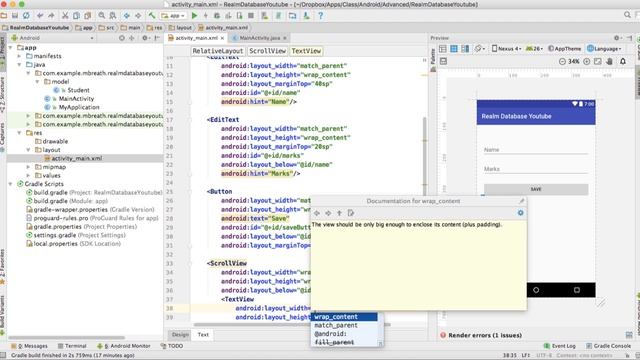The height and width of the screenshot is (360, 640).
Task: Click the Undo arrow in toolbar
Action: (x=40, y=16)
